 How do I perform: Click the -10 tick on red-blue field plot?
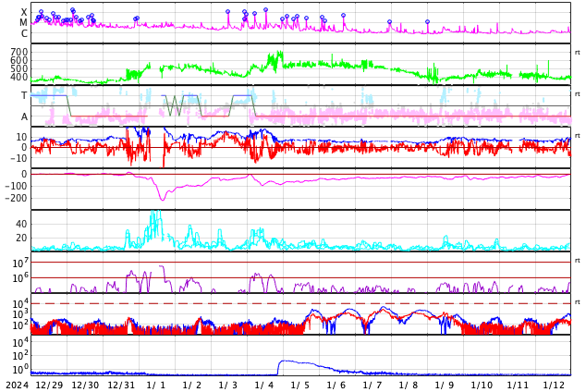pyautogui.click(x=18, y=158)
